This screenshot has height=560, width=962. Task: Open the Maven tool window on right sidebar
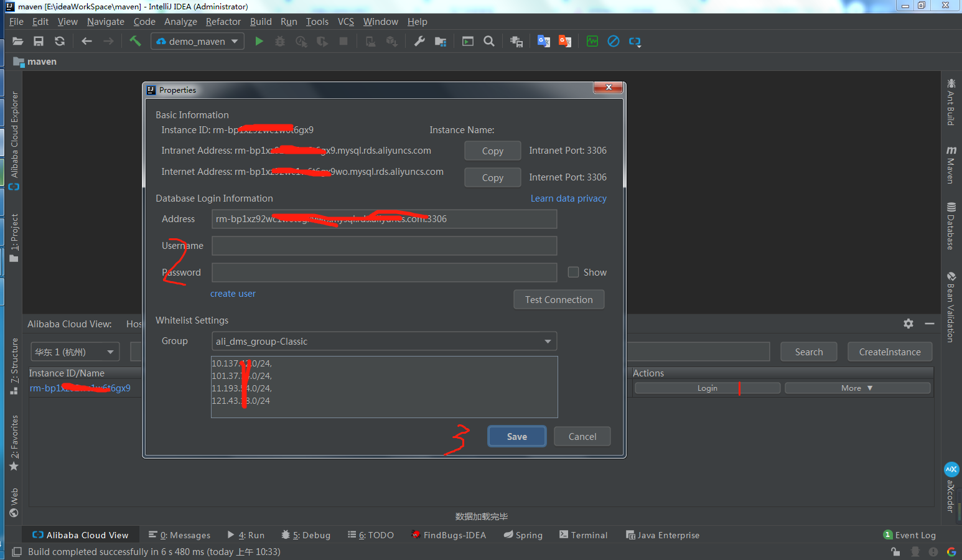point(951,166)
